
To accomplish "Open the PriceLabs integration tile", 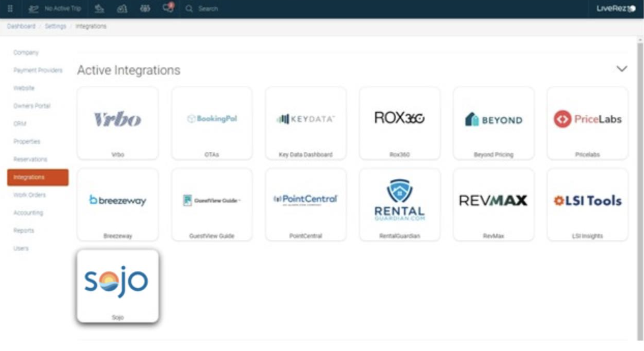I will click(587, 123).
